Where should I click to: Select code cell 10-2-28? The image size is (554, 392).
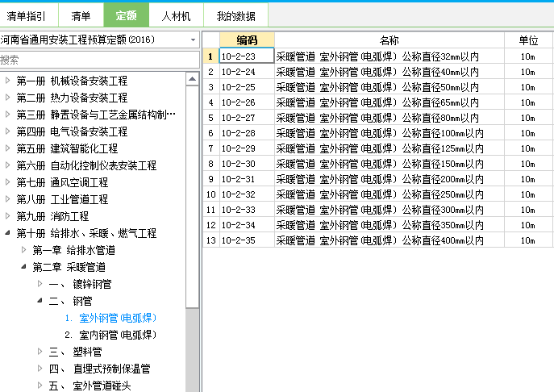click(247, 133)
